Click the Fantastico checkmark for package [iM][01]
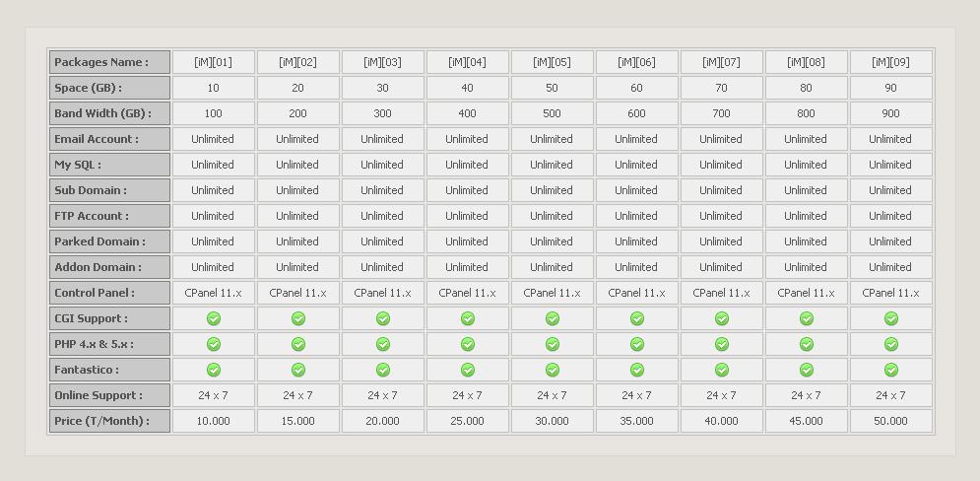This screenshot has width=980, height=481. coord(214,370)
